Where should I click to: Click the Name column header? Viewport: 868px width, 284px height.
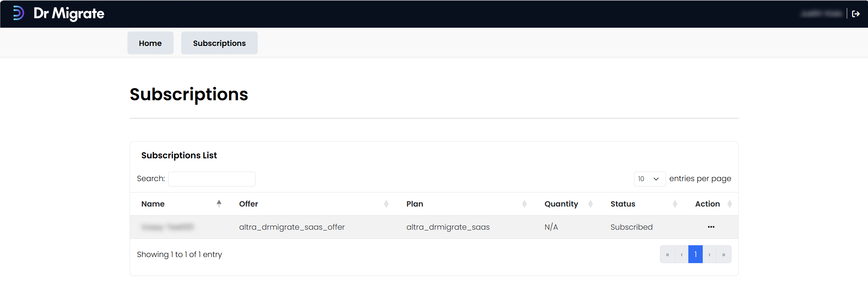click(x=153, y=204)
